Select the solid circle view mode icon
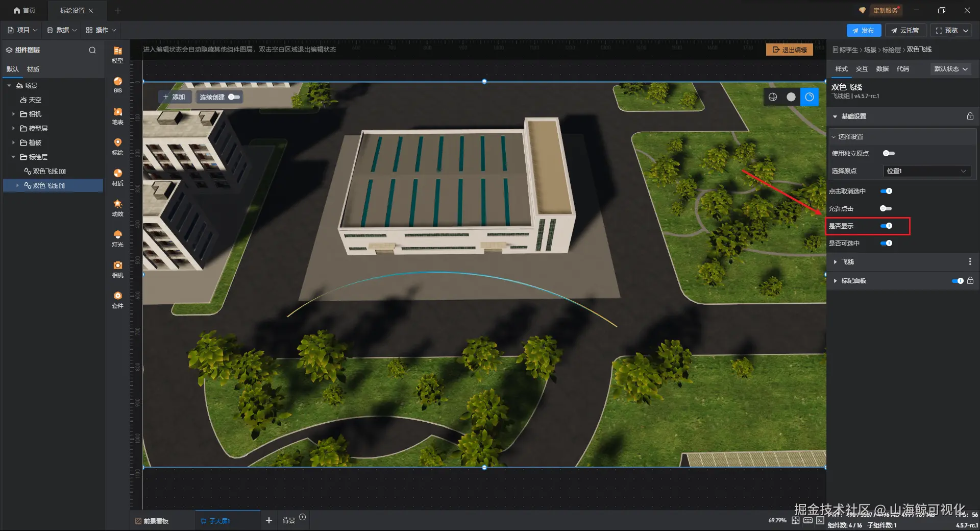 pyautogui.click(x=791, y=97)
